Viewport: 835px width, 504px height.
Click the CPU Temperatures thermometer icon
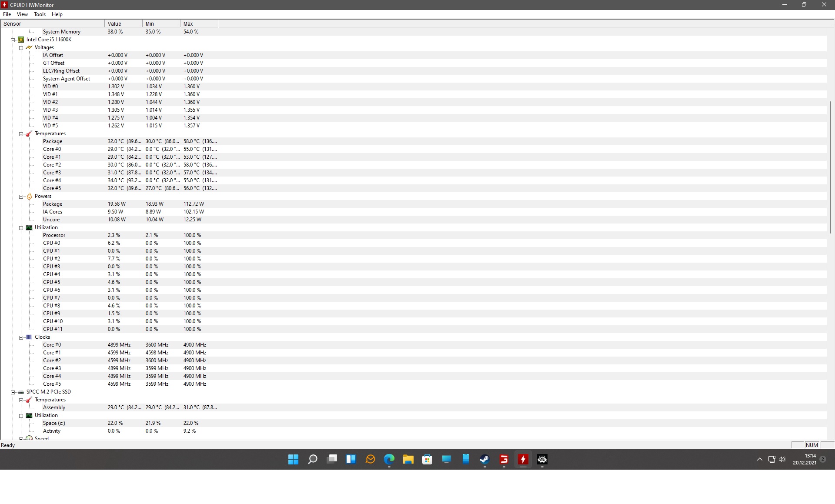pos(29,134)
